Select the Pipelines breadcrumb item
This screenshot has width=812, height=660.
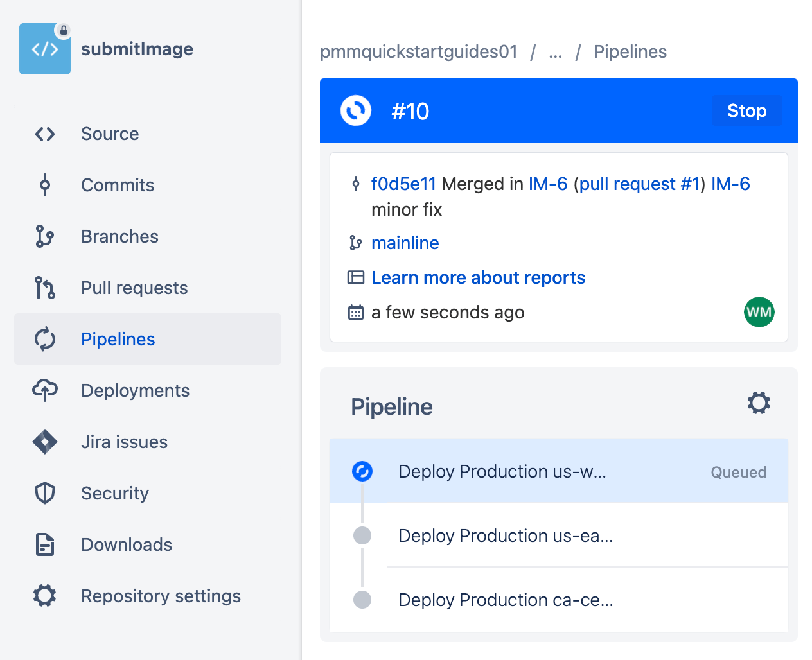[x=630, y=52]
